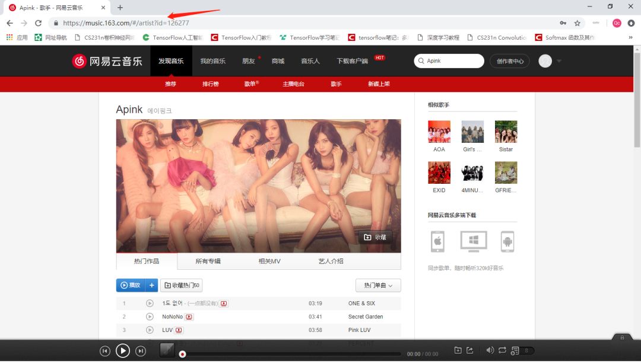Click the iPhone download icon
Image resolution: width=641 pixels, height=364 pixels.
pos(437,241)
